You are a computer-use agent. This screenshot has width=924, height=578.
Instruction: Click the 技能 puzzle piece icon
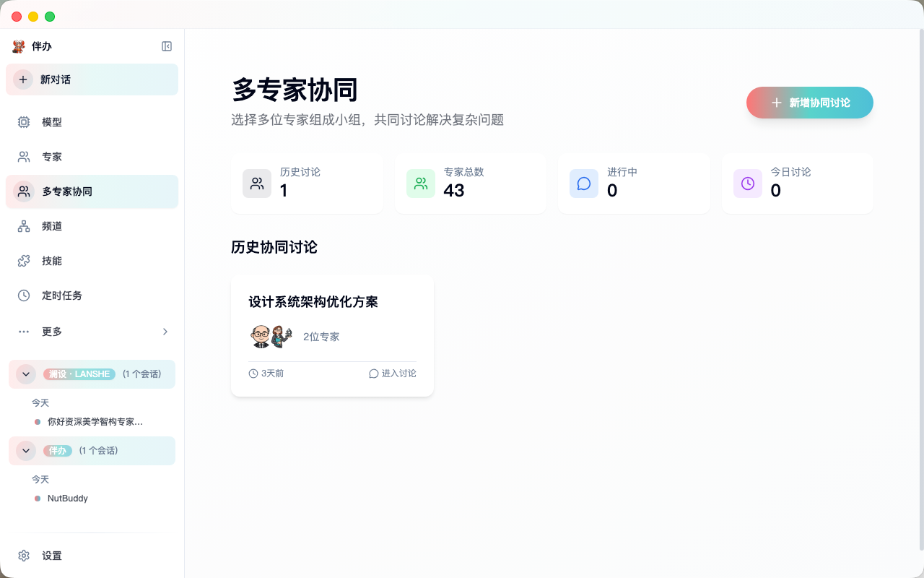pos(23,261)
